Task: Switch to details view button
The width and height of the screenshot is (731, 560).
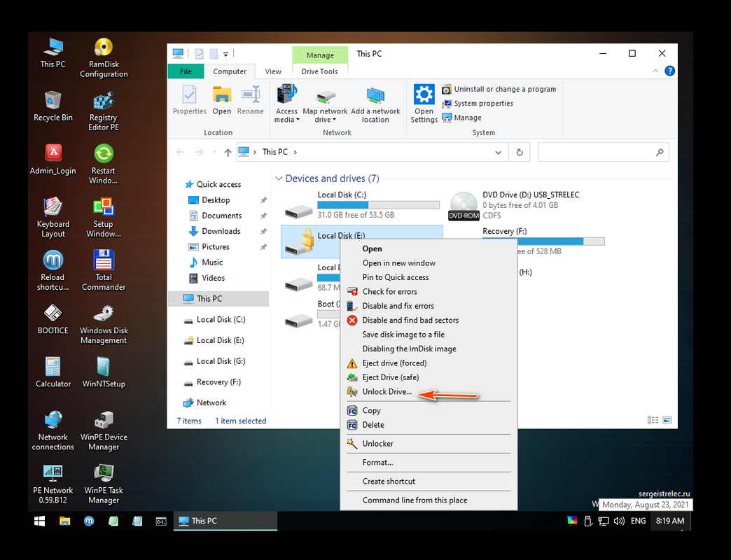Action: pos(653,420)
